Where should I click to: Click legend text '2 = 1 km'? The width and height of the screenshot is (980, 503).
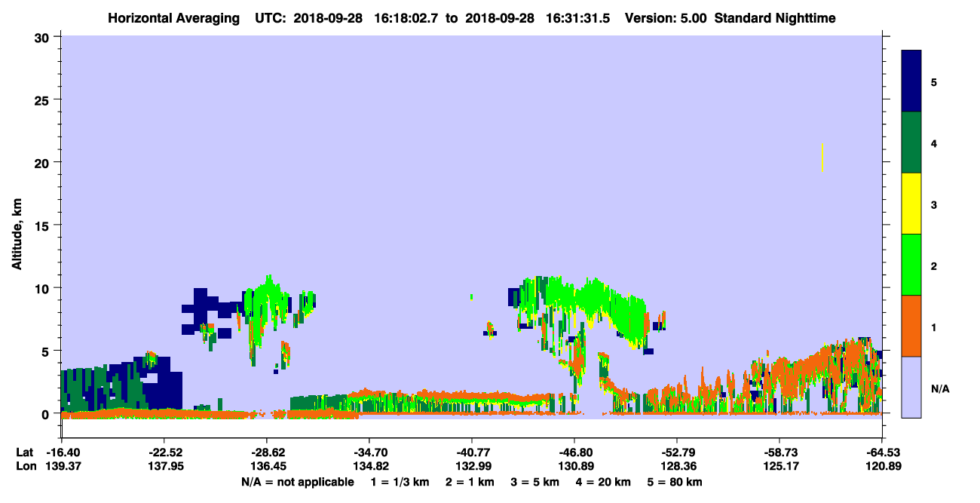coord(470,482)
